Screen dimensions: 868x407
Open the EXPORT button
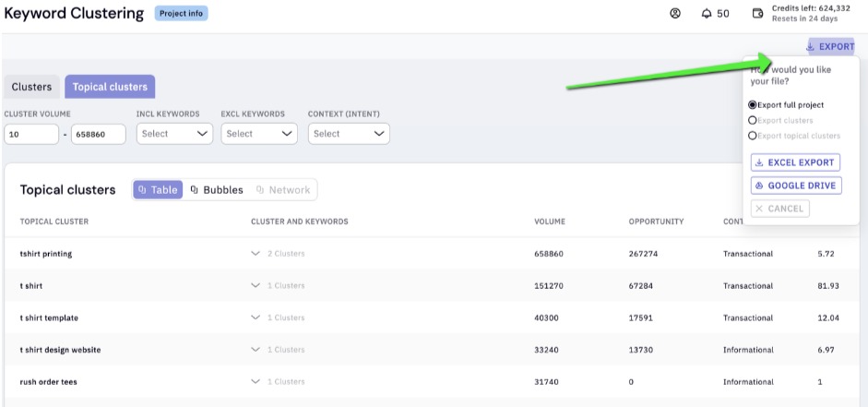(830, 46)
